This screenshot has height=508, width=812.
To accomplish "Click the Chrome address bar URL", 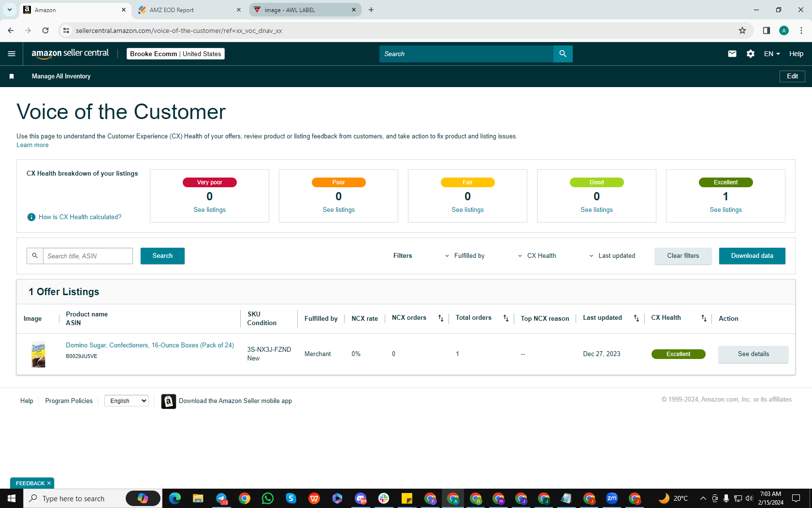I will click(x=179, y=30).
